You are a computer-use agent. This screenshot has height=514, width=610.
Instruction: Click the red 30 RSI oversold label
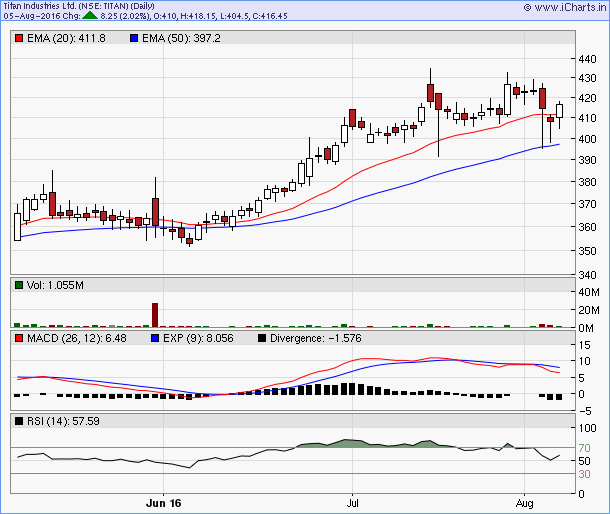pyautogui.click(x=584, y=474)
